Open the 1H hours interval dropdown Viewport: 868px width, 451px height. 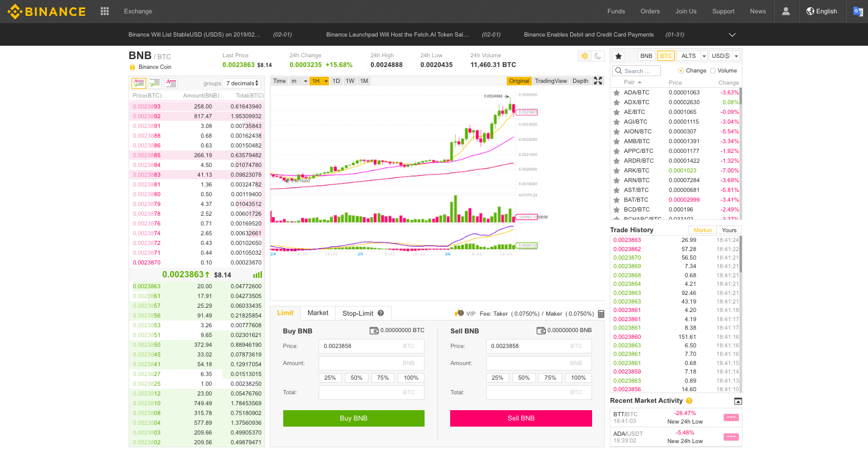[319, 81]
